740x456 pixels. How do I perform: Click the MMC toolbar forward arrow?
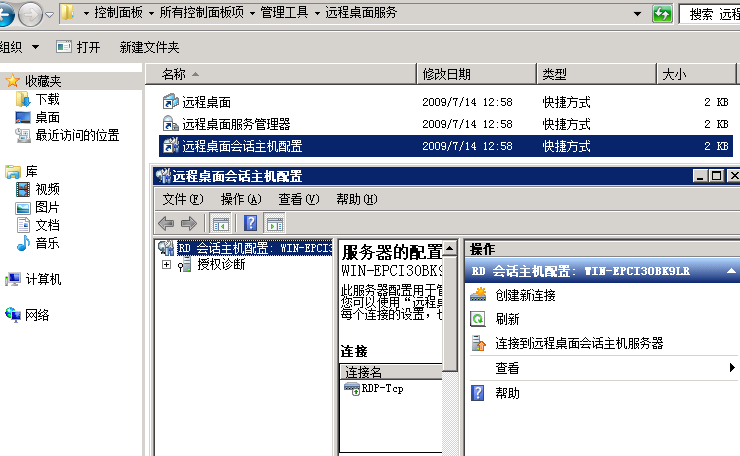pos(189,223)
